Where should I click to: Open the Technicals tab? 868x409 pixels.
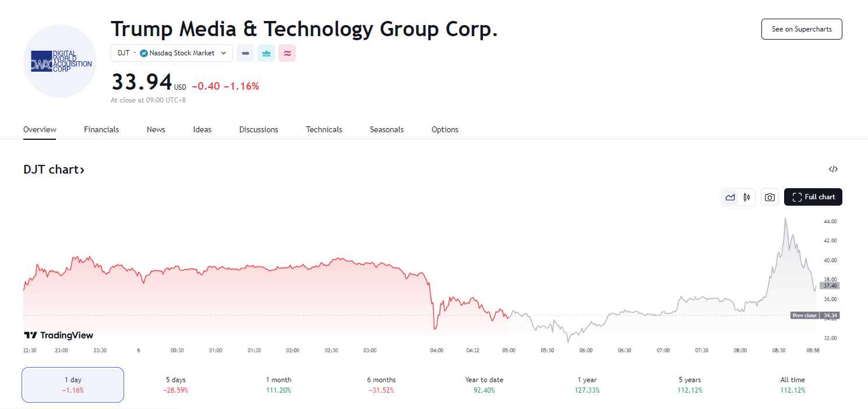(324, 129)
